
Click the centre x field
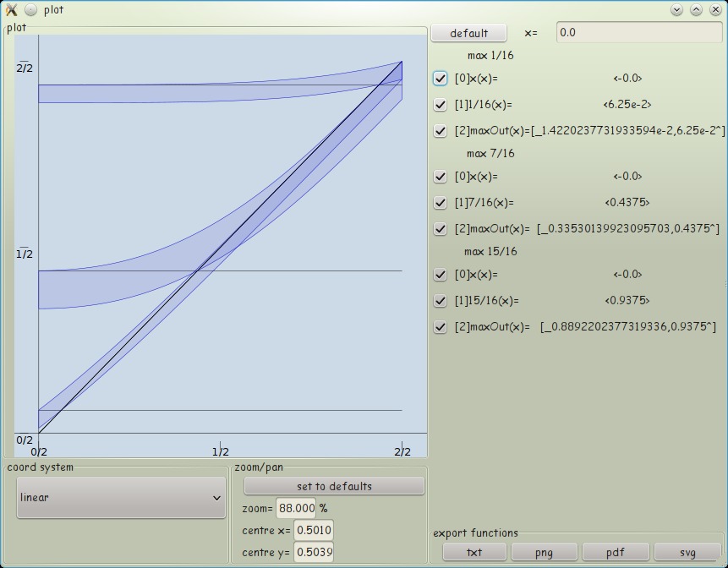click(x=314, y=530)
